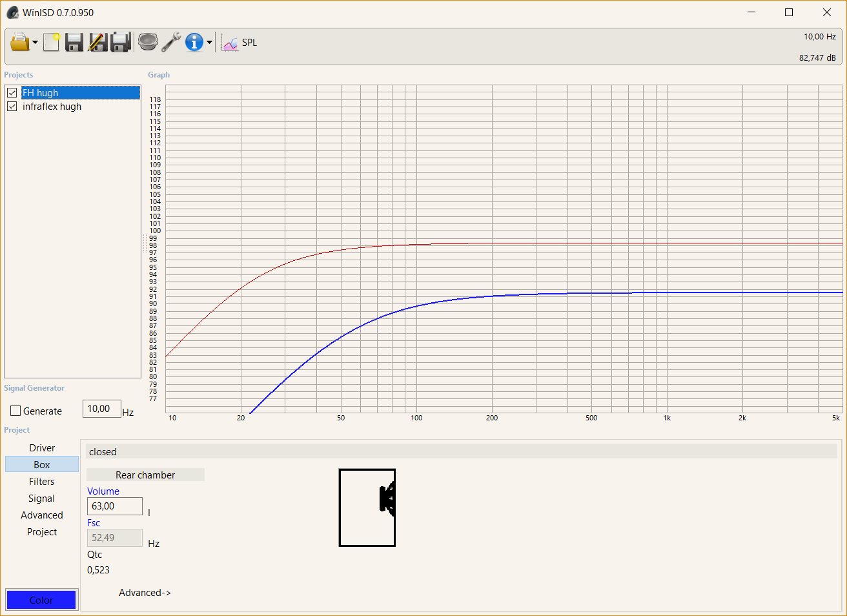Save the project with the floppy disk icon

(x=74, y=43)
